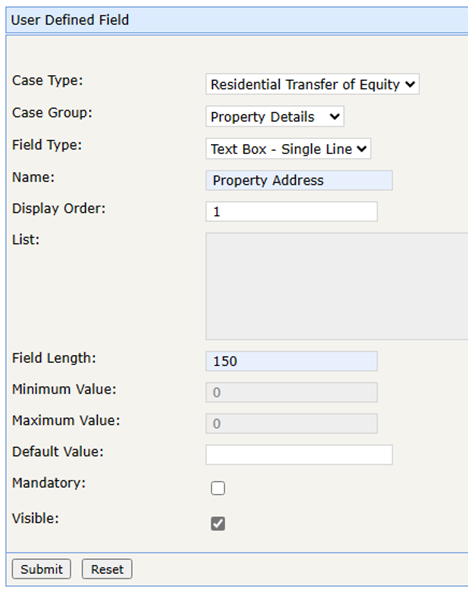Click the Submit button
468x592 pixels.
pos(42,569)
